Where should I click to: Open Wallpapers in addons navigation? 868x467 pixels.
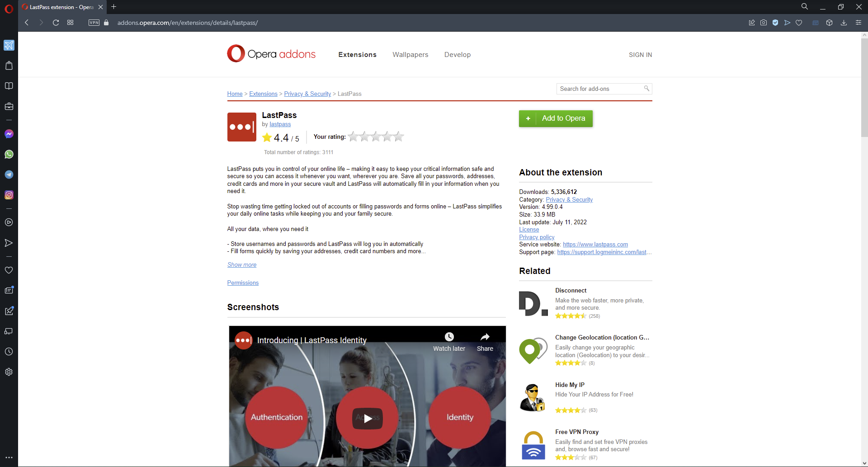coord(410,55)
